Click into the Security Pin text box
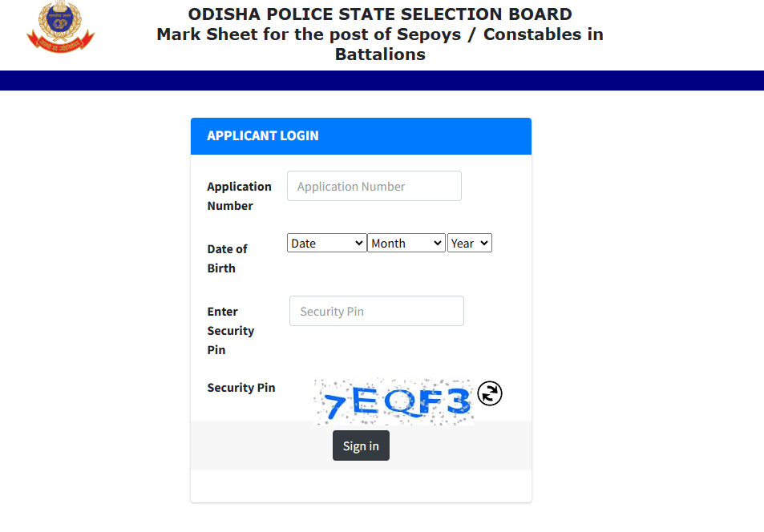This screenshot has height=532, width=764. click(376, 311)
